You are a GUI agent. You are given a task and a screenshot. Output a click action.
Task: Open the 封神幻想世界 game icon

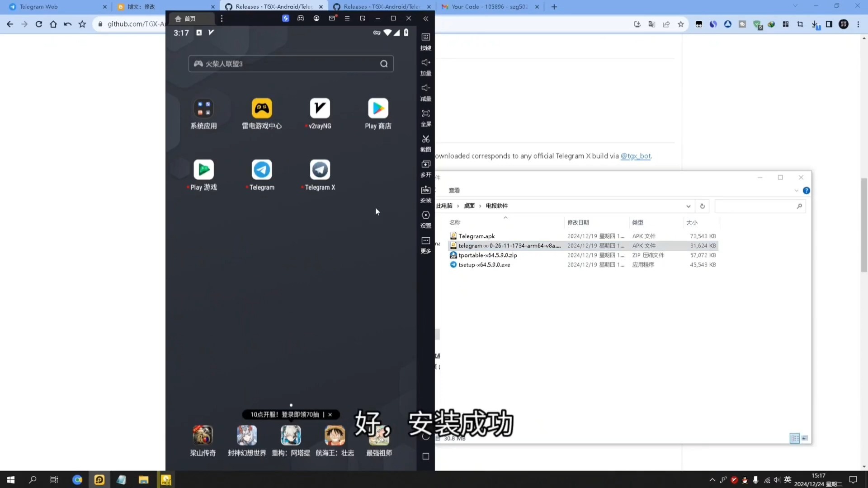click(x=247, y=435)
